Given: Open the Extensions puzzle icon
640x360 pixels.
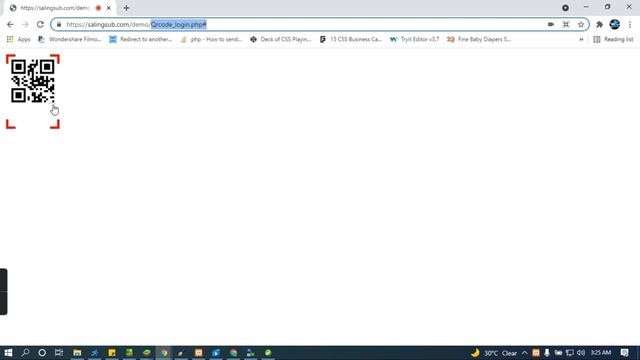Looking at the screenshot, I should pos(599,24).
